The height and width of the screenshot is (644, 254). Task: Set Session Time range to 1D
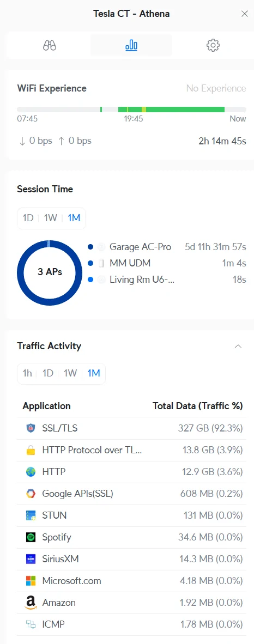28,218
